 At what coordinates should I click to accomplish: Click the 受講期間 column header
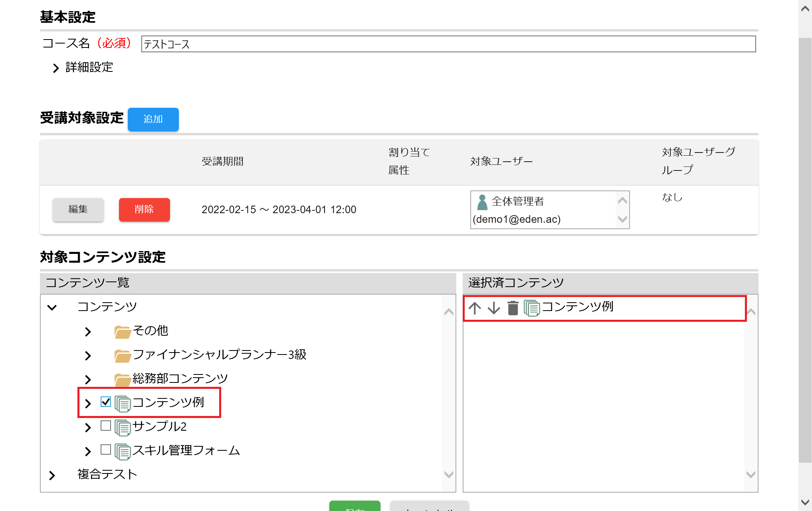click(x=223, y=162)
